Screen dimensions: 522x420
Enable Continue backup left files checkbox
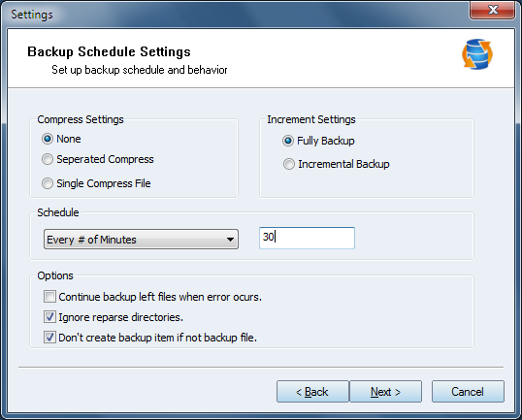49,296
